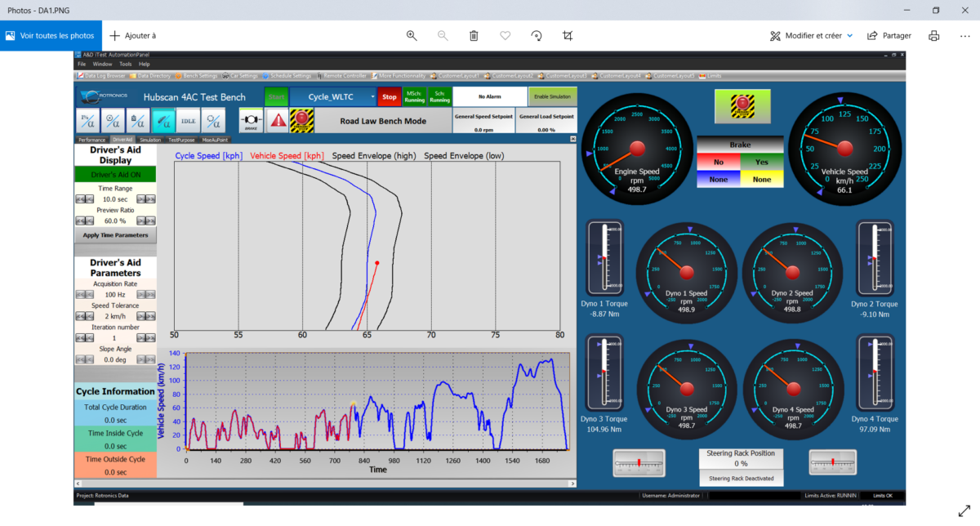Select the IDLE mode toggle
Screen dimensions: 980x526
(x=189, y=121)
